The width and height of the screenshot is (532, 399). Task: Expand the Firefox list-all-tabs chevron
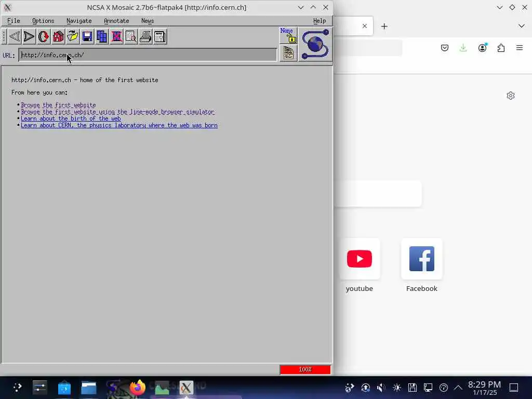tap(522, 26)
